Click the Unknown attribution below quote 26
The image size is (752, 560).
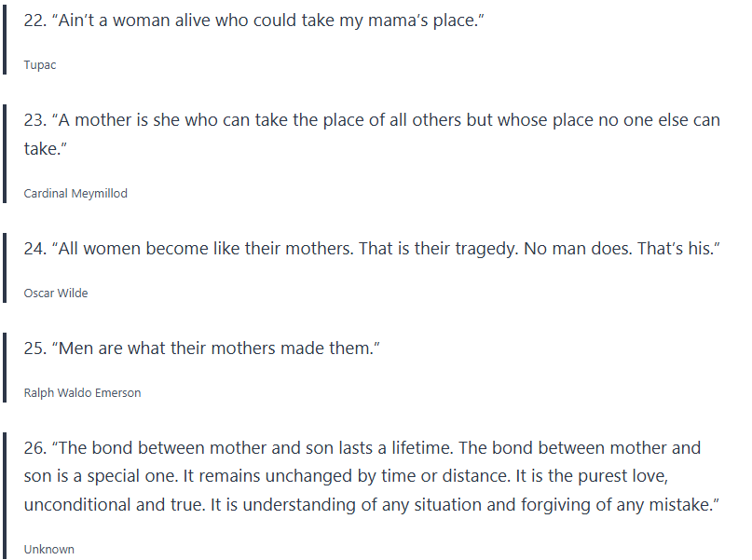(x=48, y=549)
